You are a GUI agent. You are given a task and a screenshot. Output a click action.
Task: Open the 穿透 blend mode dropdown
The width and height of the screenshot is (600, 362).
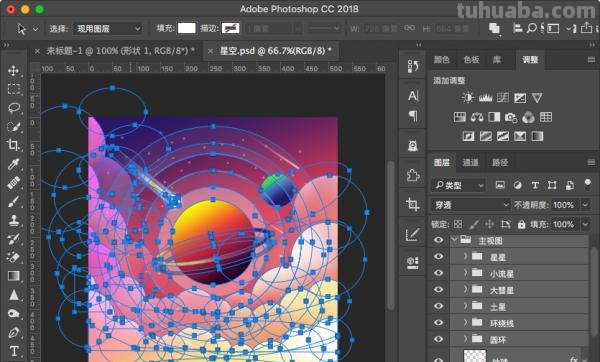[x=471, y=205]
